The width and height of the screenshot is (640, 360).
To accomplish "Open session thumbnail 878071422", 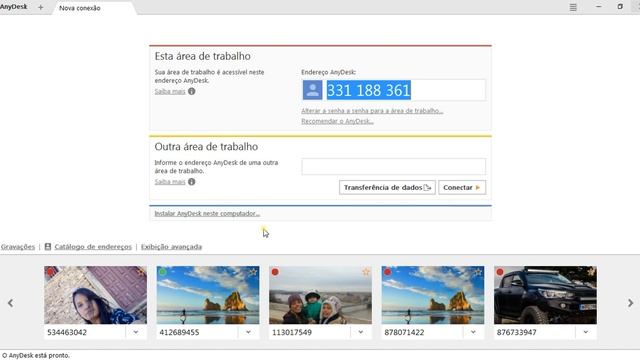I will (433, 295).
